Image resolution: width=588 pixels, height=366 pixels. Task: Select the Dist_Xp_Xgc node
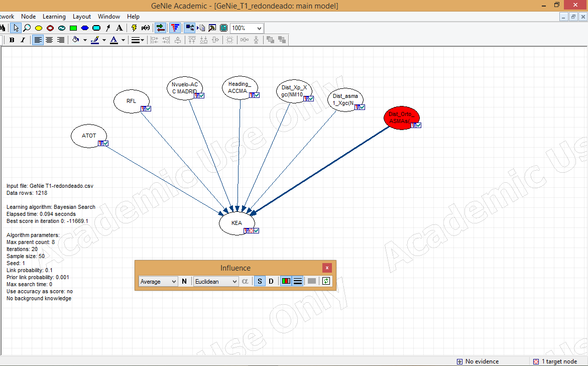click(294, 91)
